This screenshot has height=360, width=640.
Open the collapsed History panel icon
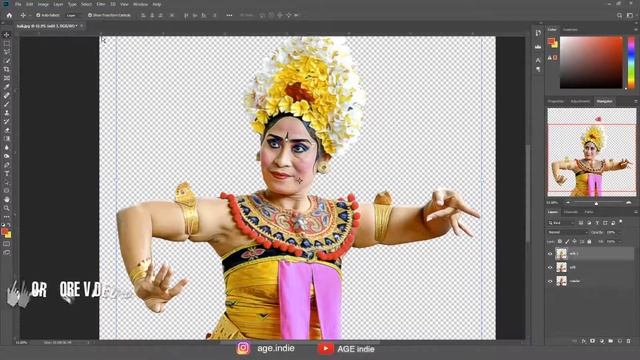point(538,33)
